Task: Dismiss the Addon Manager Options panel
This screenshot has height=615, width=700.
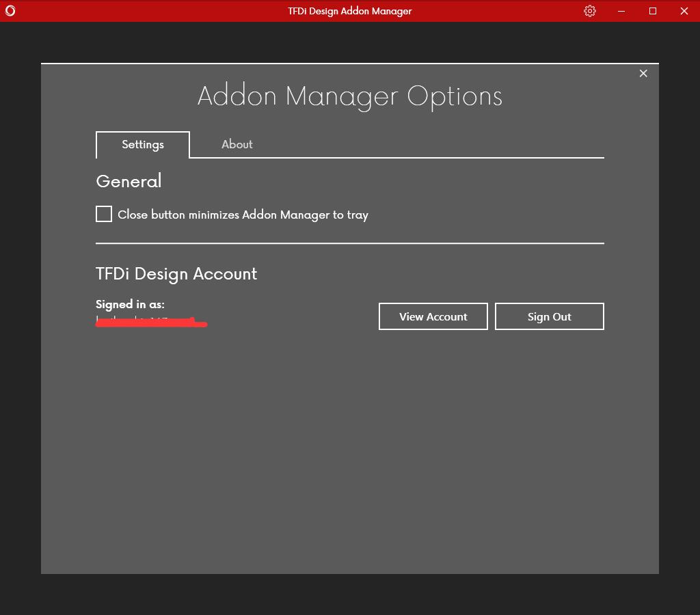Action: point(643,73)
